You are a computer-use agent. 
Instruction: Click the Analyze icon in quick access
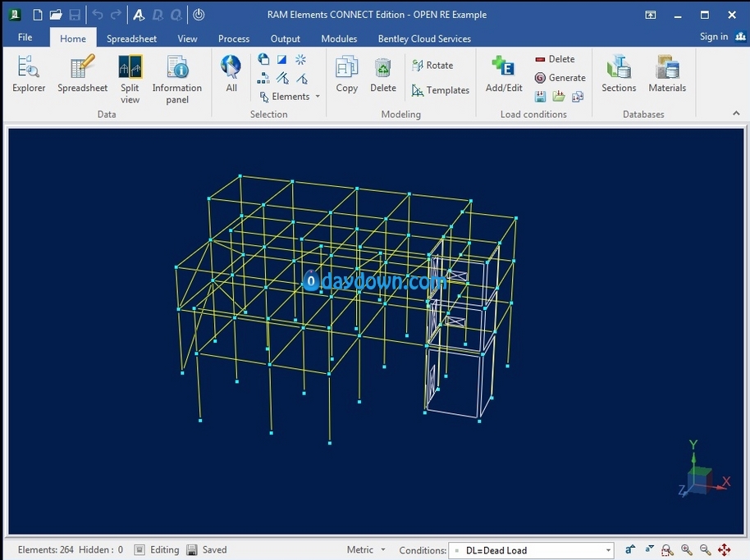(139, 15)
